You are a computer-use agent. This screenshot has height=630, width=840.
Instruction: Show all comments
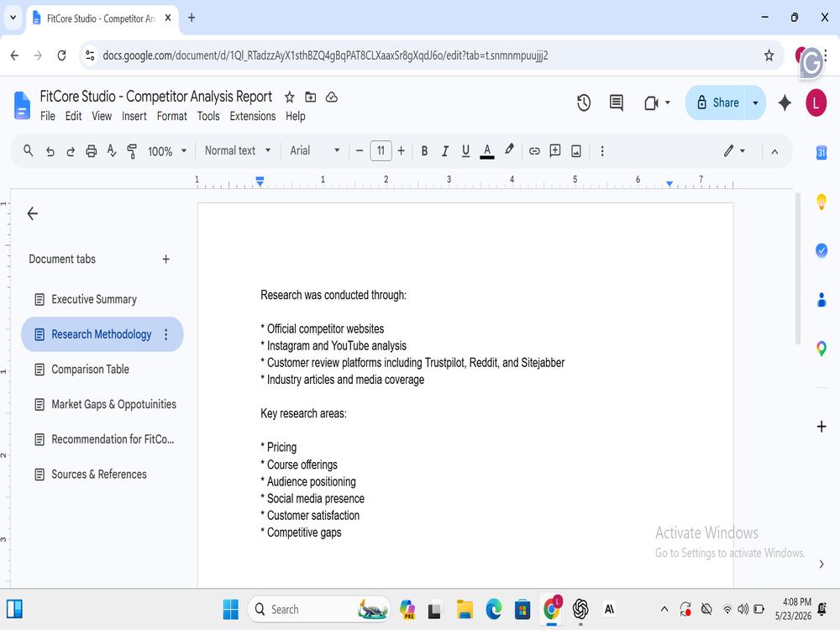(x=616, y=102)
